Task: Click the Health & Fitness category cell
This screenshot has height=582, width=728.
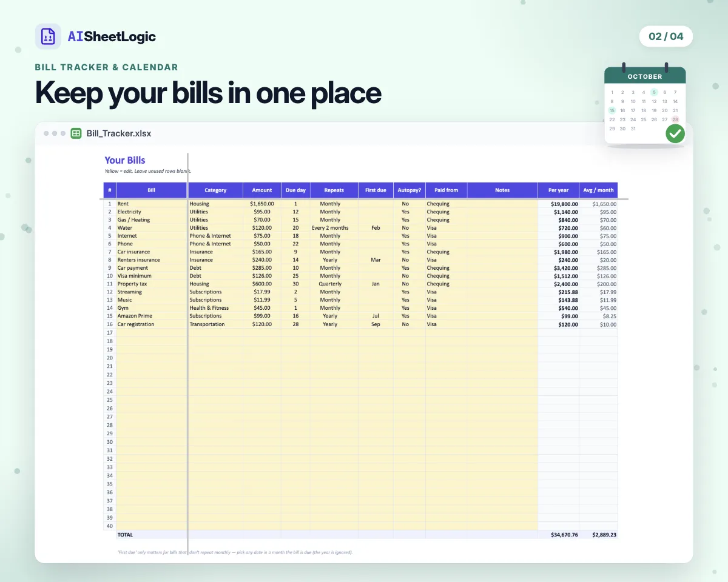Action: point(215,308)
